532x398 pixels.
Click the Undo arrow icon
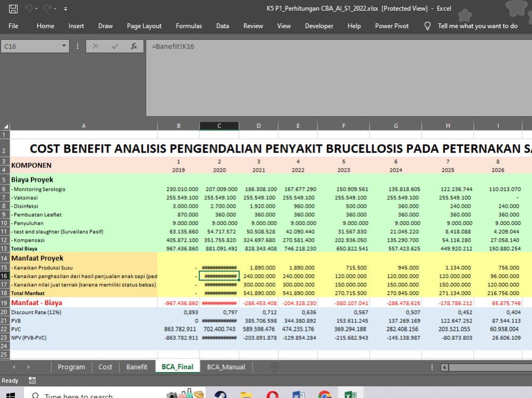[29, 9]
